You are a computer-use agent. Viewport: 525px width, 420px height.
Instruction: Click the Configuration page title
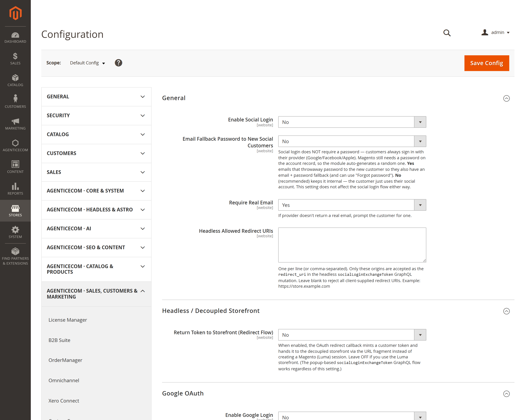coord(72,34)
